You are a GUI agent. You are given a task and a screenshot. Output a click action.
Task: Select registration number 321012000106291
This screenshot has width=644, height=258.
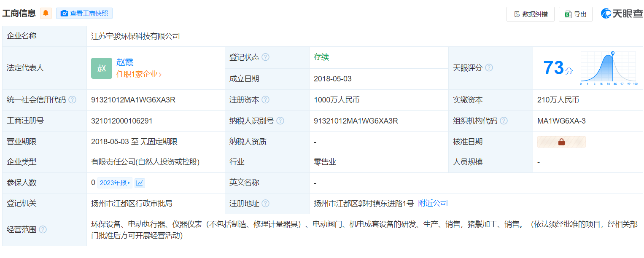(122, 121)
